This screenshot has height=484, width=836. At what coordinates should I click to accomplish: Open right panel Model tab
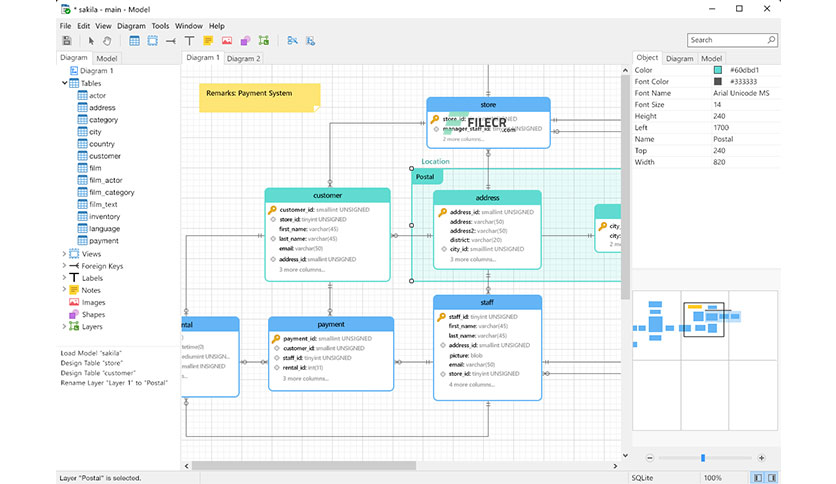pyautogui.click(x=711, y=58)
